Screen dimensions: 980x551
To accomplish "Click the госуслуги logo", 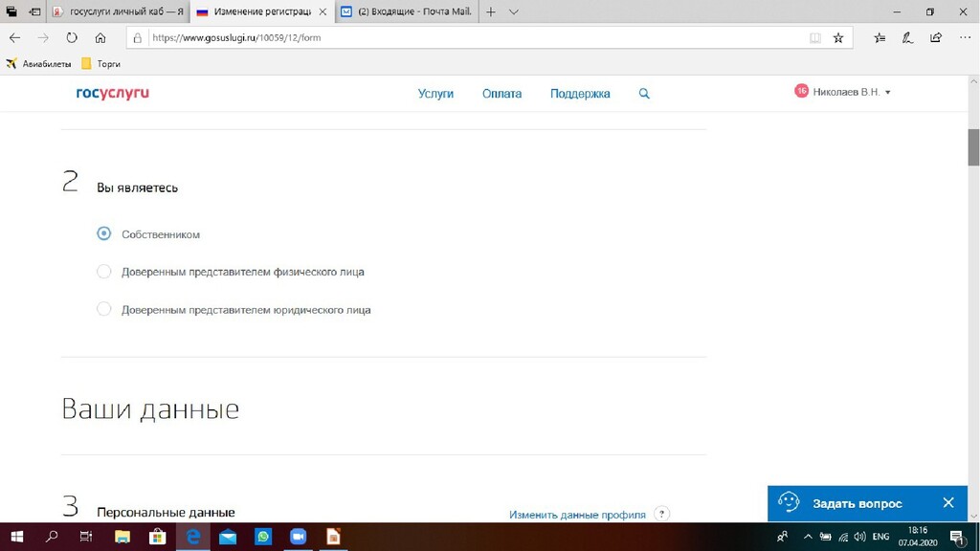I will [113, 93].
